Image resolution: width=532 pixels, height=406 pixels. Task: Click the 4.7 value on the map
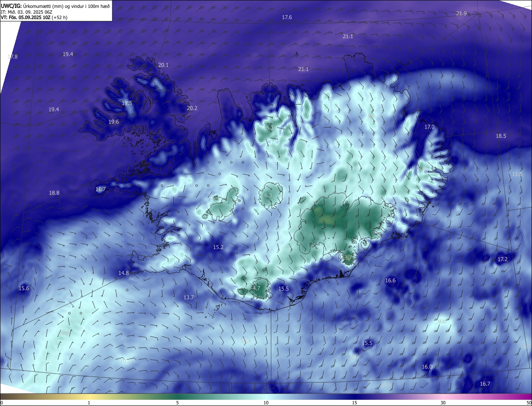tap(256, 289)
